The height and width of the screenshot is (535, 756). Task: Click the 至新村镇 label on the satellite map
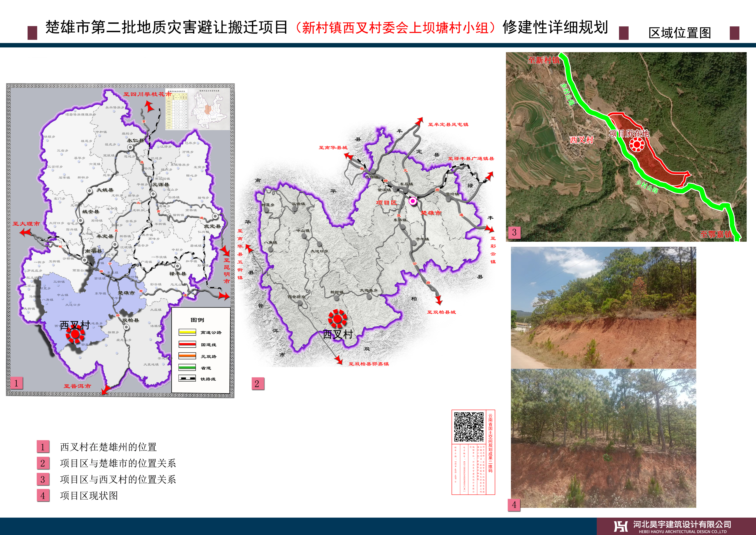(x=543, y=60)
